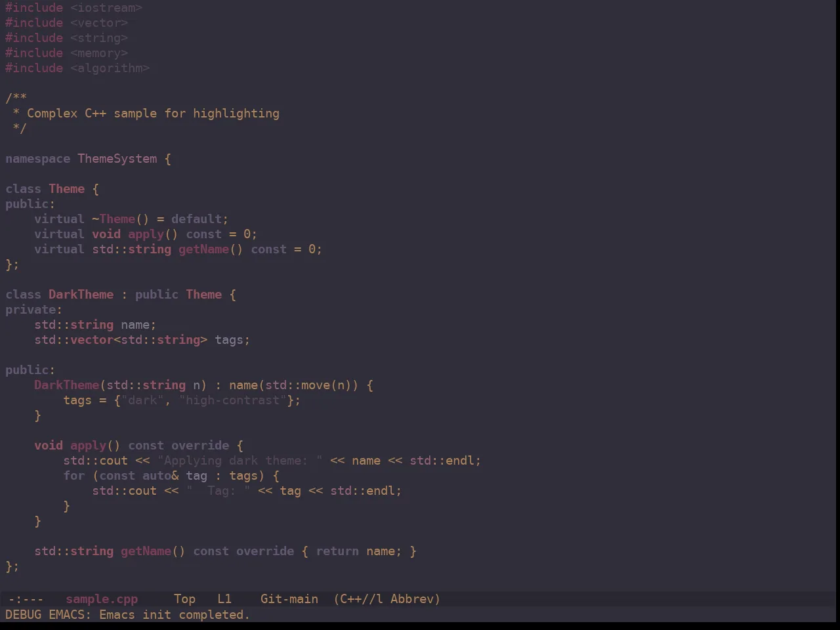Click the ThemeSystem namespace name
Image resolution: width=840 pixels, height=630 pixels.
117,159
